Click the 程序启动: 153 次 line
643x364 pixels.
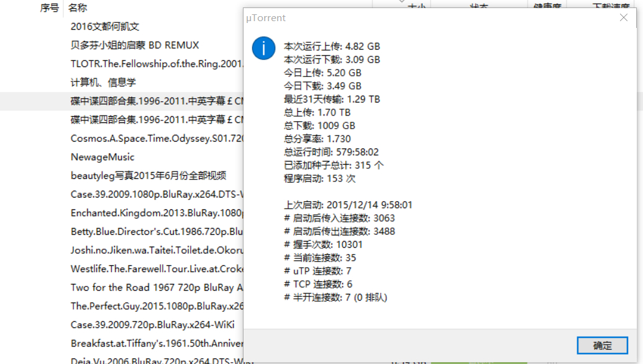pyautogui.click(x=320, y=179)
